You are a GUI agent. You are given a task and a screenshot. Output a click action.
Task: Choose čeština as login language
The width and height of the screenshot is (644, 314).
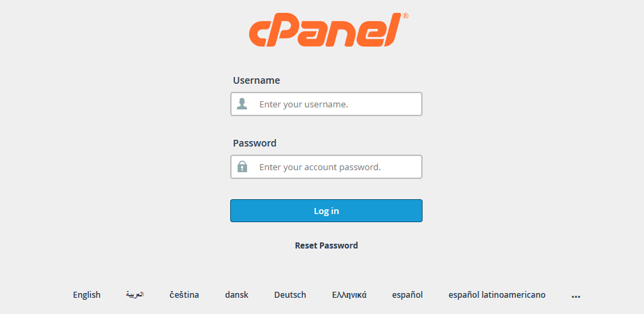pos(184,295)
